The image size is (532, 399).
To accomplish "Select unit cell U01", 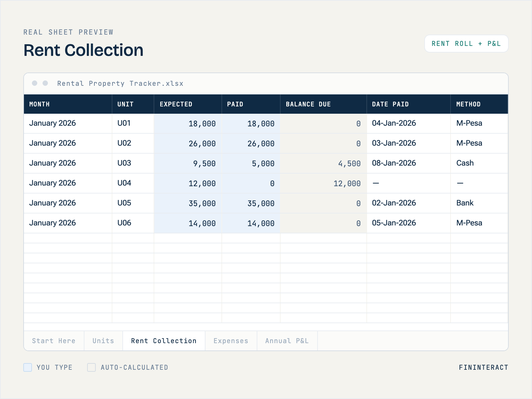I will [x=133, y=123].
